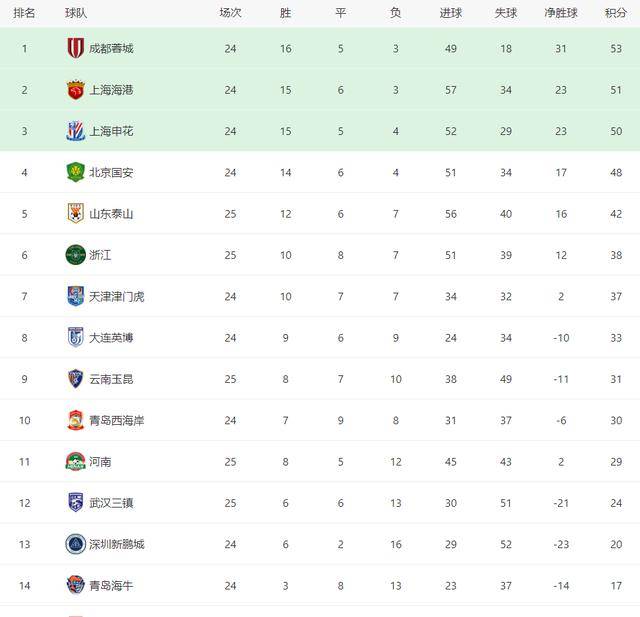The height and width of the screenshot is (617, 640).
Task: Click the 进球 column header
Action: pos(450,13)
